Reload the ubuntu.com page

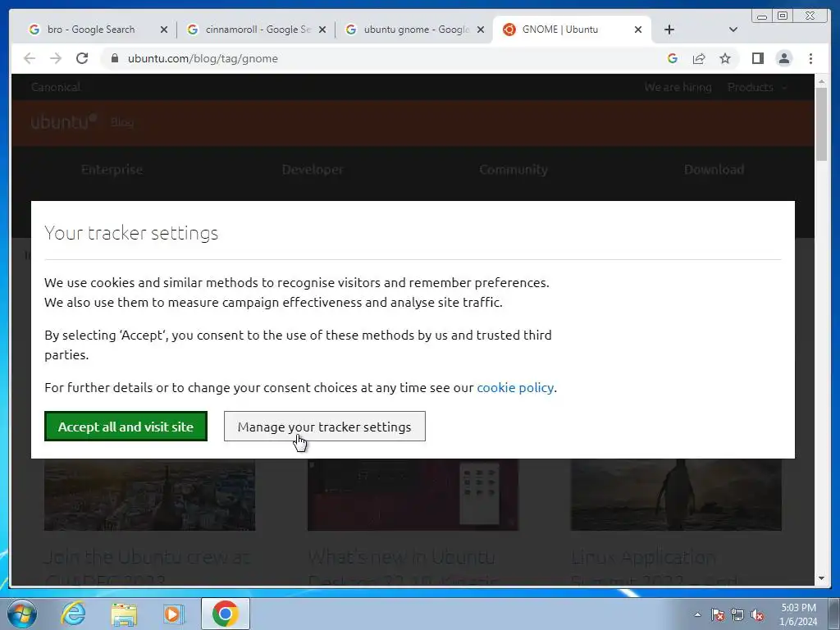[82, 58]
